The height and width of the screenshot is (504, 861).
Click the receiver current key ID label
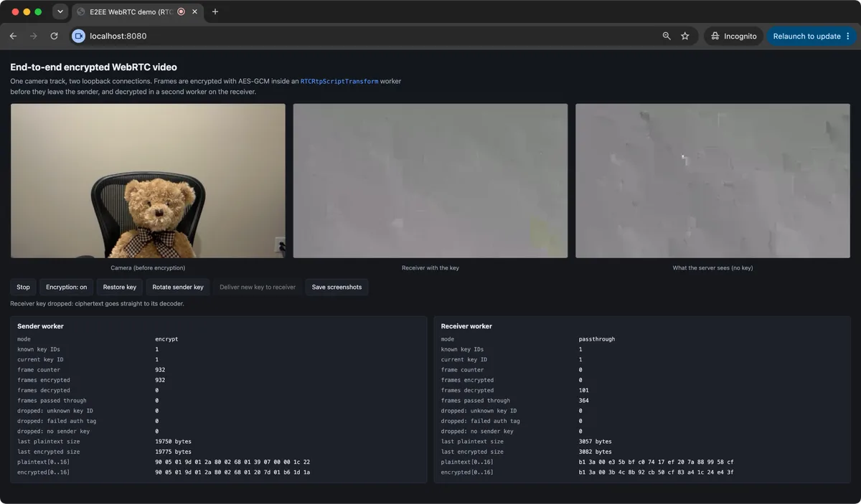[x=464, y=360]
